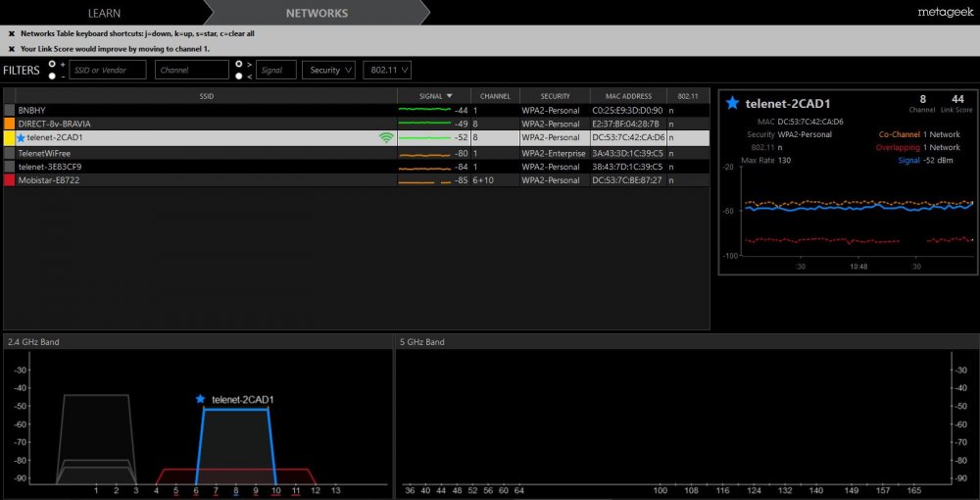Click the star above the 2.4 GHz graph
The height and width of the screenshot is (500, 980).
(201, 399)
